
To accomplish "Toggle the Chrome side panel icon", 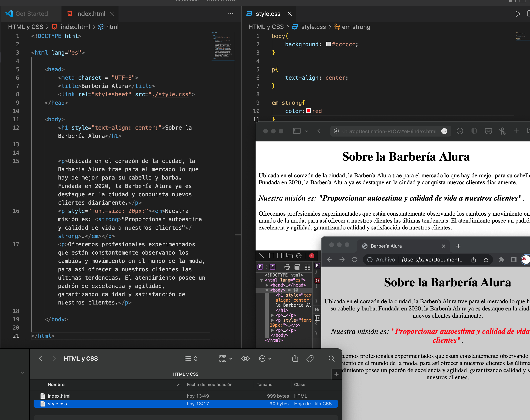I will coord(514,259).
